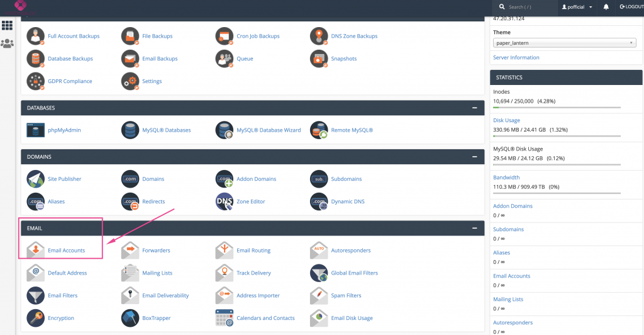
Task: Open the DNS Zone Backups icon
Action: [x=319, y=36]
